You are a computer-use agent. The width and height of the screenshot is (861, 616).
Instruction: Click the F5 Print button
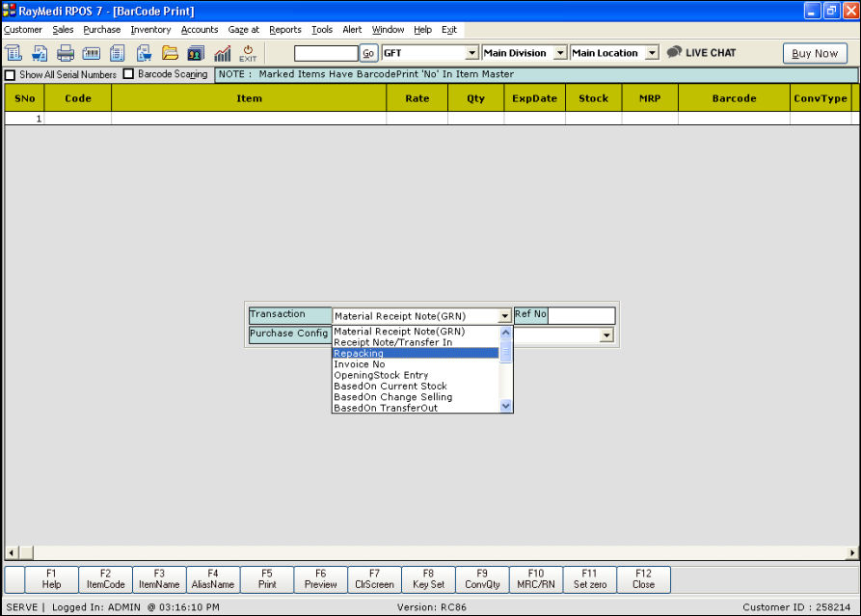point(267,579)
